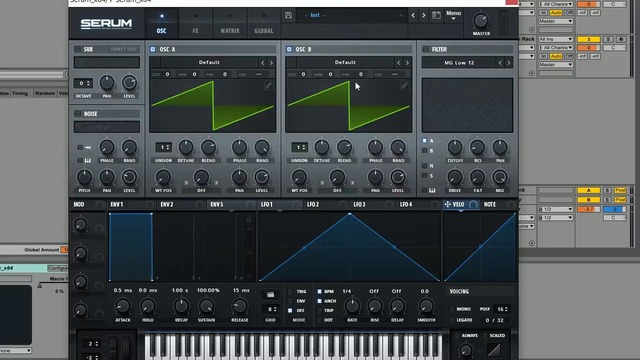
Task: Toggle LFO ANCH checkbox
Action: coord(319,301)
